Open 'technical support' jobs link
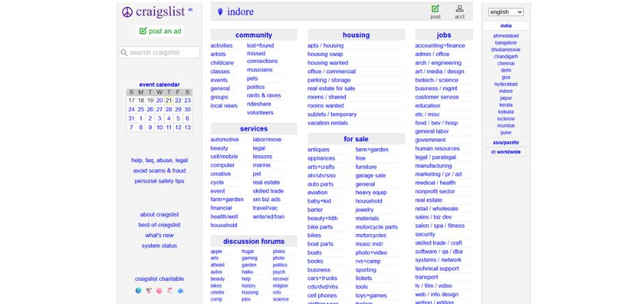644x304 pixels. (437, 268)
